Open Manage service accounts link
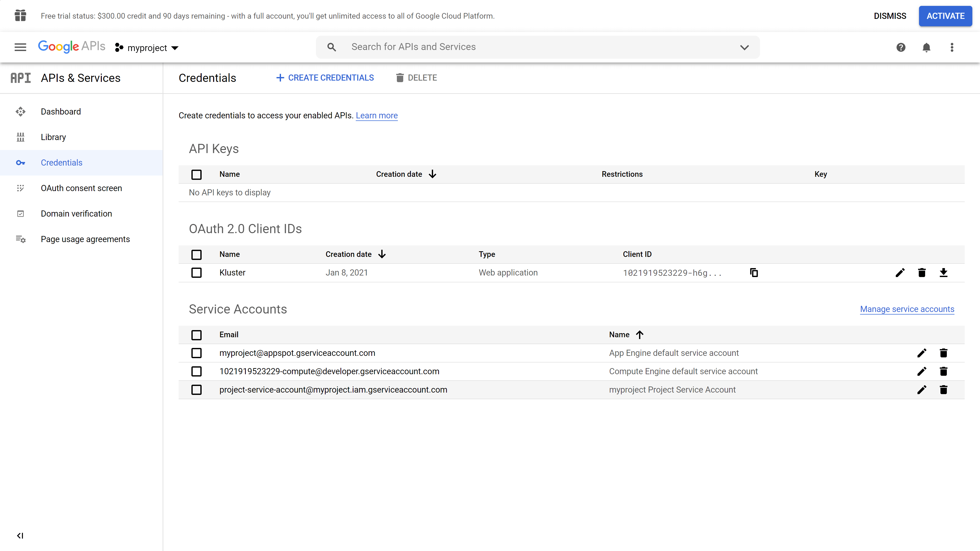The height and width of the screenshot is (551, 980). click(907, 309)
